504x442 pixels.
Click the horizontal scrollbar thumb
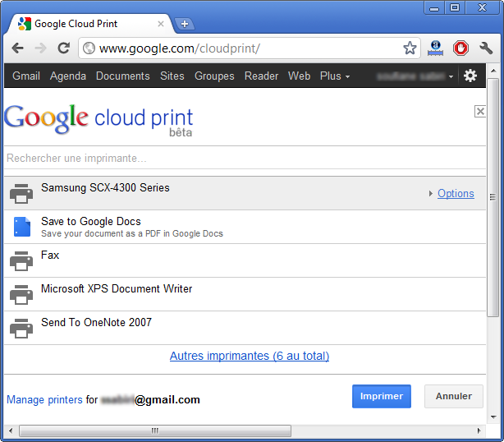pyautogui.click(x=155, y=430)
